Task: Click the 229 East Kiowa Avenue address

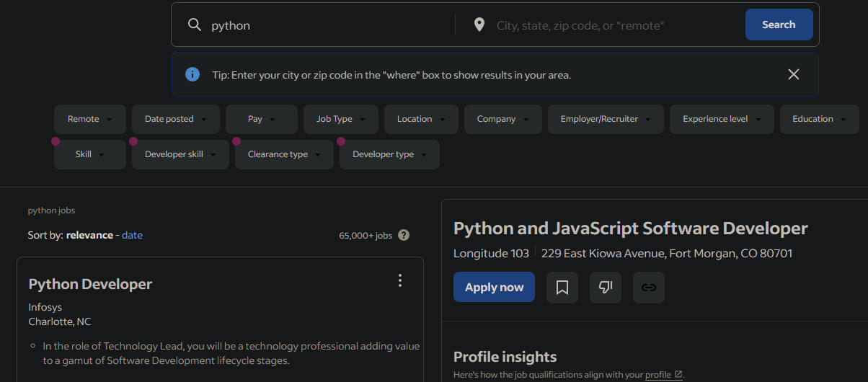Action: [x=667, y=254]
